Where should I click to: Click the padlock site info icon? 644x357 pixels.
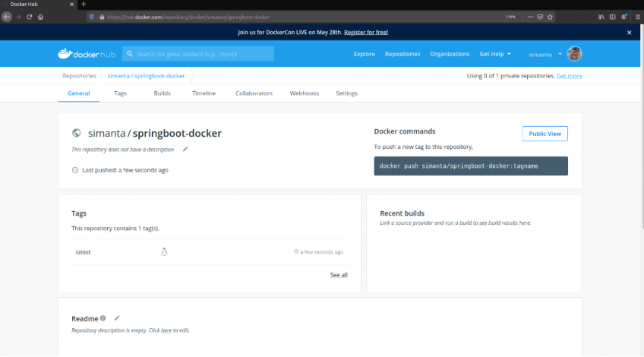pos(102,17)
